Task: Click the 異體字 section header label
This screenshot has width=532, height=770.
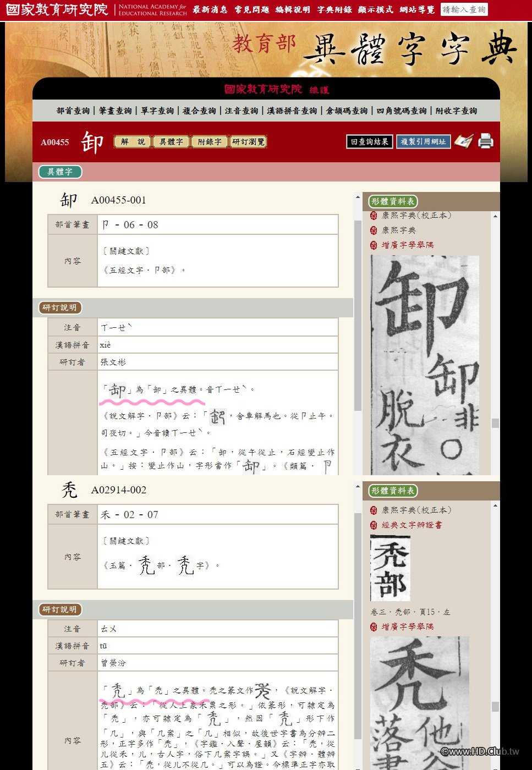Action: (60, 172)
